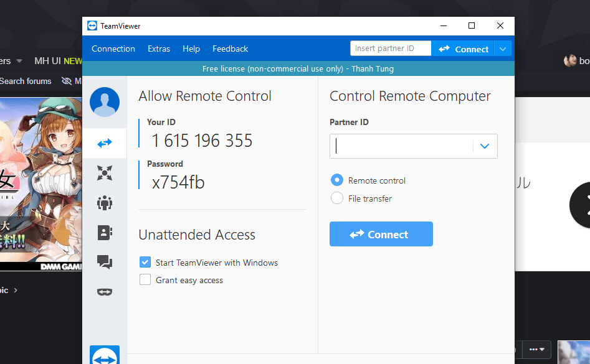Click the Free license banner text
The image size is (590, 364).
click(298, 68)
